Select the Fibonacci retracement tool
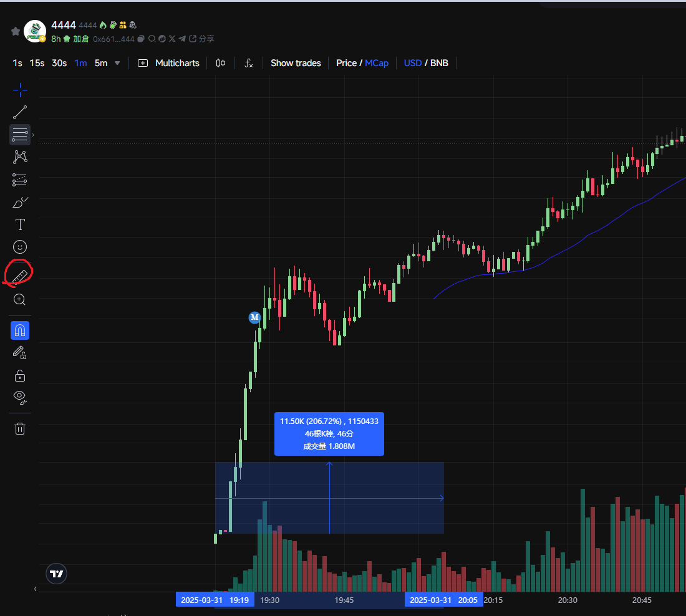 click(20, 135)
